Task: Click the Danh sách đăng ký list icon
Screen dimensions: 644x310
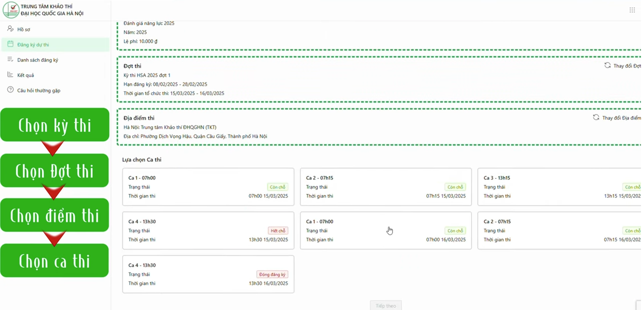Action: tap(11, 60)
